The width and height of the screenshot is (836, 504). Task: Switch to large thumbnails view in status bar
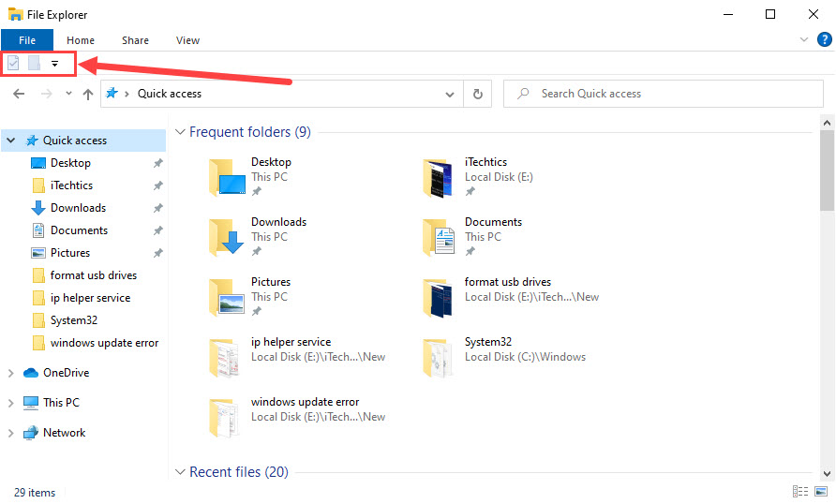[x=821, y=492]
